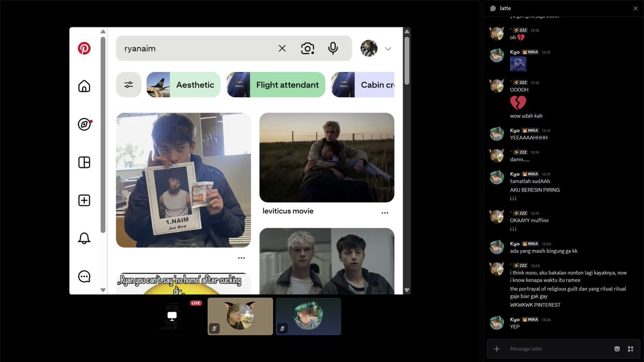Select the green-haired participant video tile
Viewport: 644px width, 362px height.
point(309,316)
